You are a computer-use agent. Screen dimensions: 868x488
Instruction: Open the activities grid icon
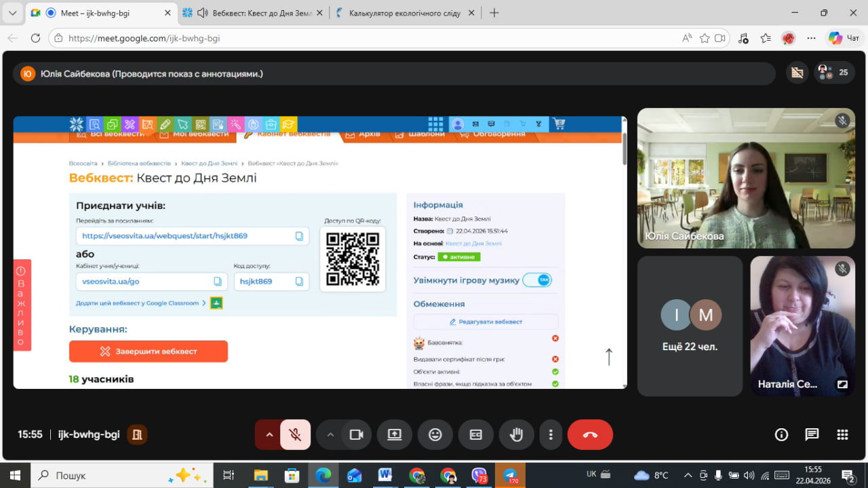tap(842, 435)
